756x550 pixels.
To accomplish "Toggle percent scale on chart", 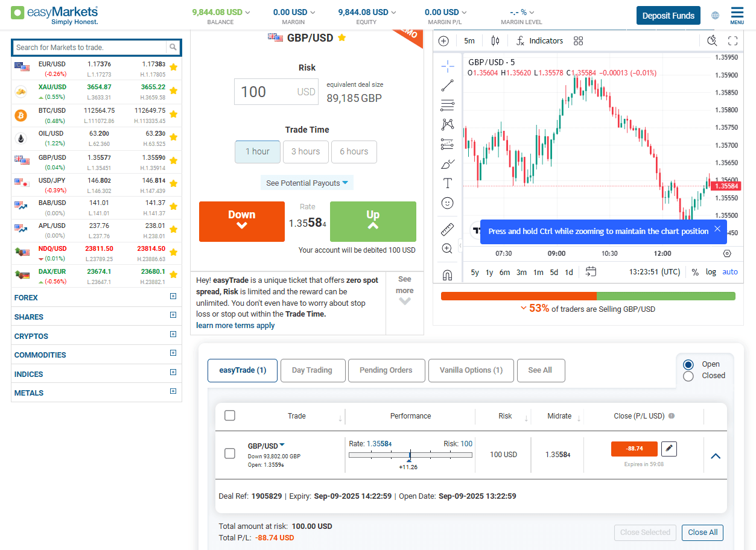I will (695, 272).
